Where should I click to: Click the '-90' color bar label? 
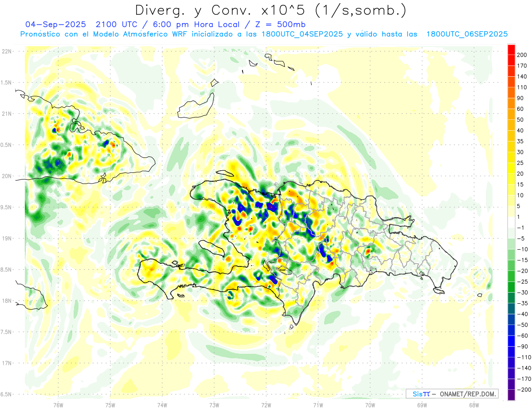coord(524,346)
